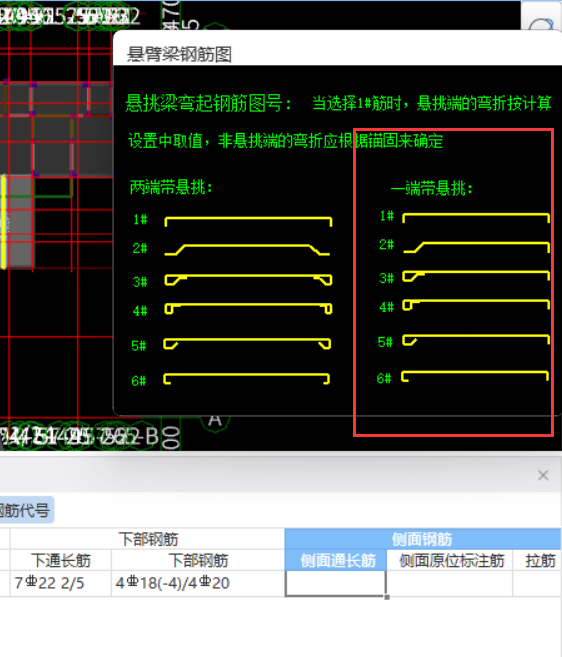Click 3# bar shape under 两端带悬挑
The image size is (562, 657).
tap(248, 280)
